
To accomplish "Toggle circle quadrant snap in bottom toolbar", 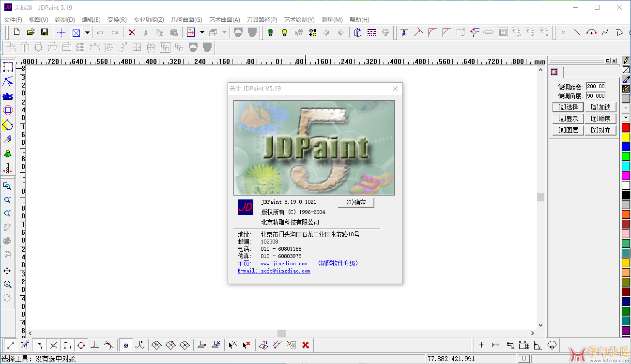I will point(81,345).
